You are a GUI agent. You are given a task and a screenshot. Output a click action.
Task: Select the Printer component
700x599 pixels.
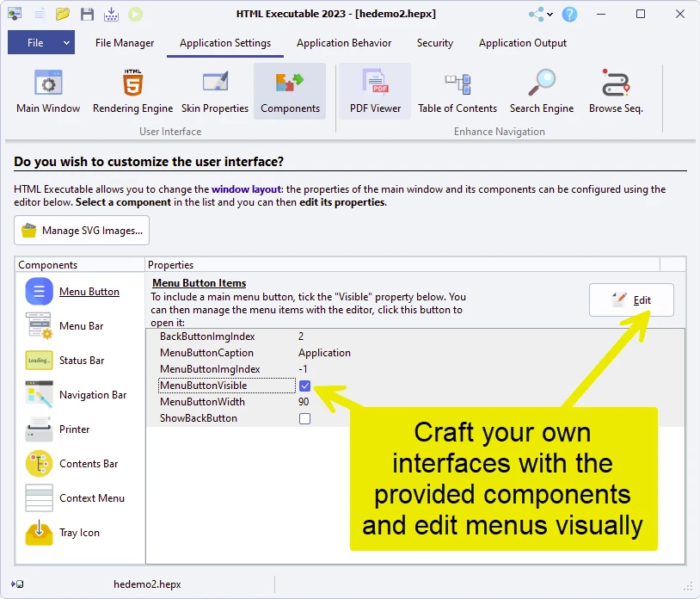[x=76, y=429]
